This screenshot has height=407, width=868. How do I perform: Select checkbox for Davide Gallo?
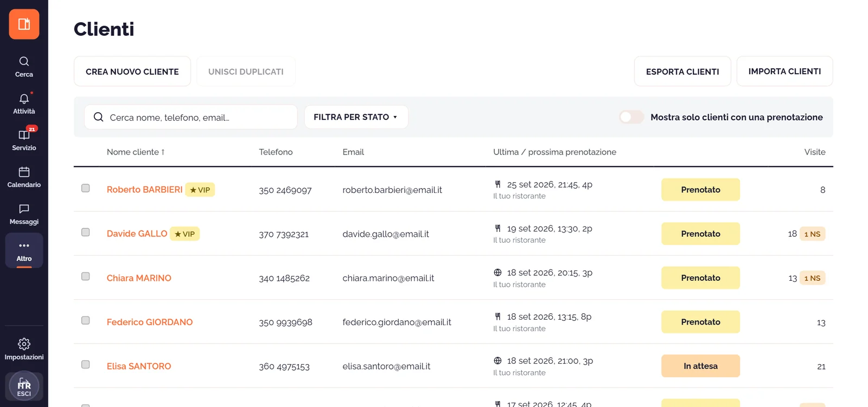coord(85,232)
